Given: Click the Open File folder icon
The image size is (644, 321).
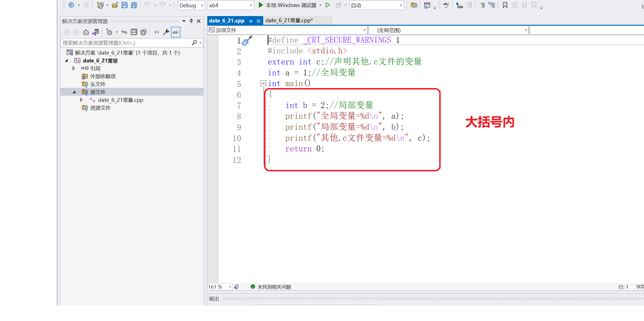Looking at the screenshot, I should tap(115, 5).
